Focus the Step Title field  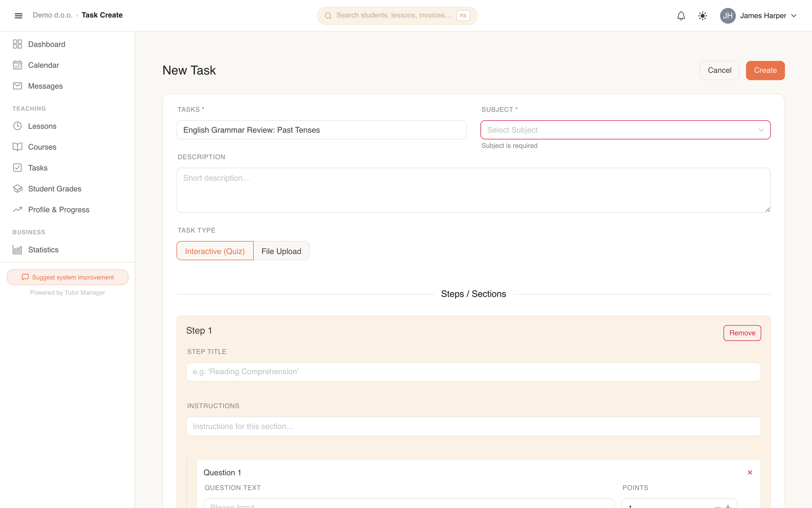point(473,372)
